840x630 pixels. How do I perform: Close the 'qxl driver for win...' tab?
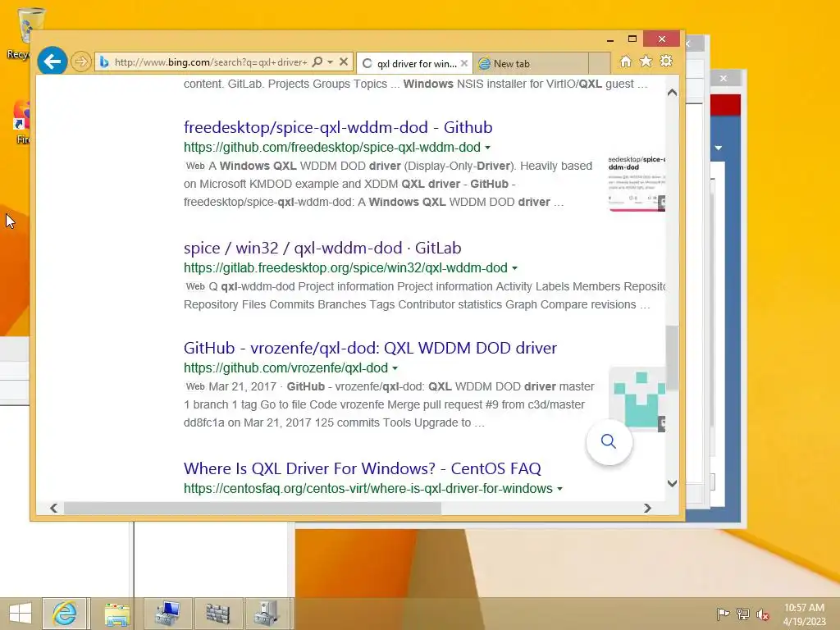(464, 63)
